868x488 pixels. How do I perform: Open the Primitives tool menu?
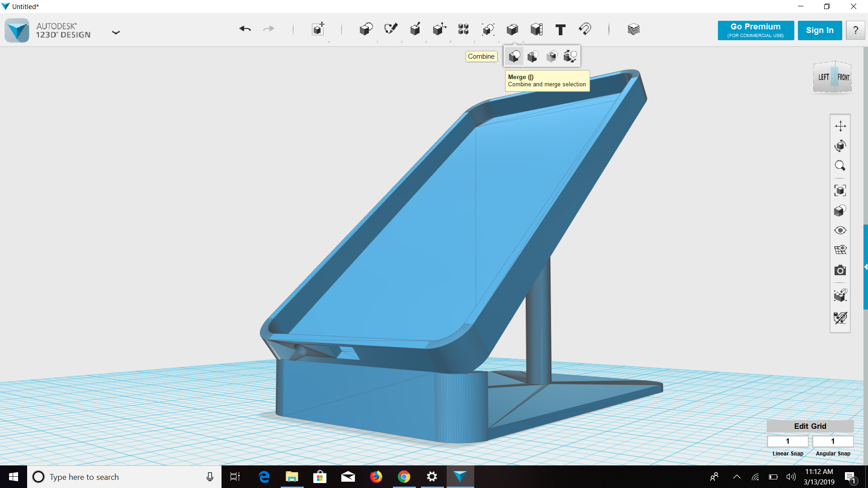366,29
